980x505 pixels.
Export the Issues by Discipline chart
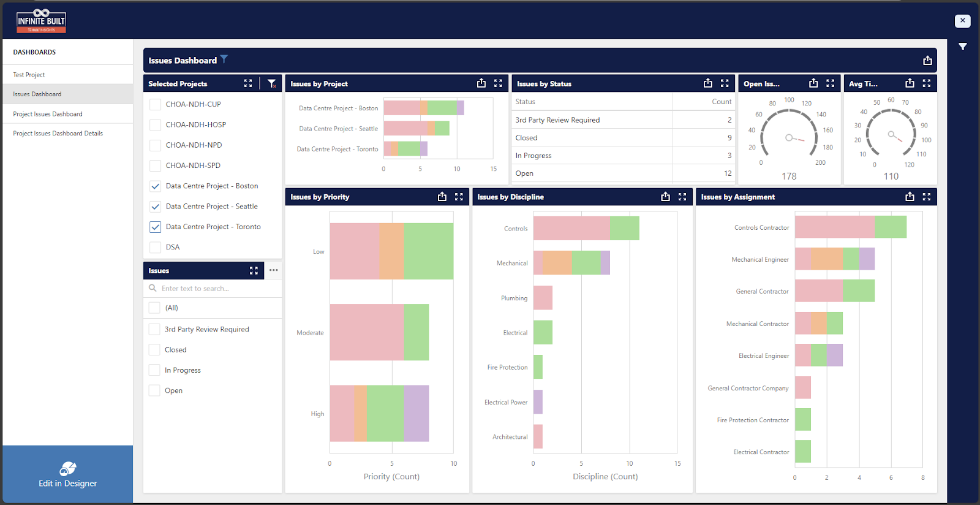(x=665, y=197)
